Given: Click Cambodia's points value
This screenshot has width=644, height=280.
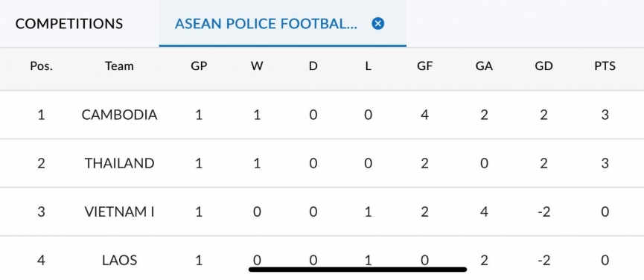Looking at the screenshot, I should pyautogui.click(x=605, y=115).
